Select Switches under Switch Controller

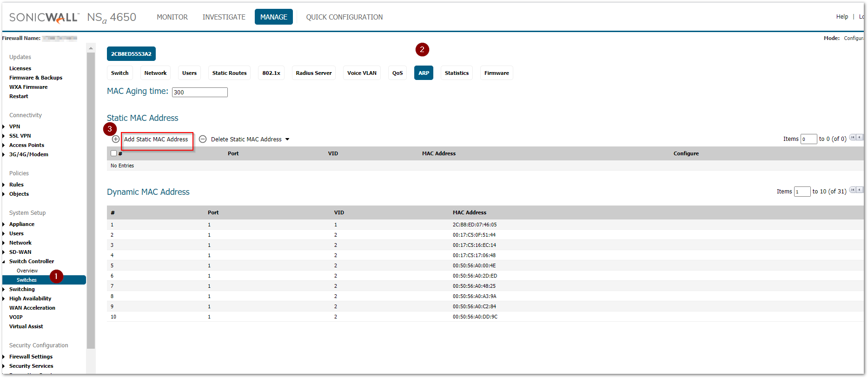[x=44, y=280]
